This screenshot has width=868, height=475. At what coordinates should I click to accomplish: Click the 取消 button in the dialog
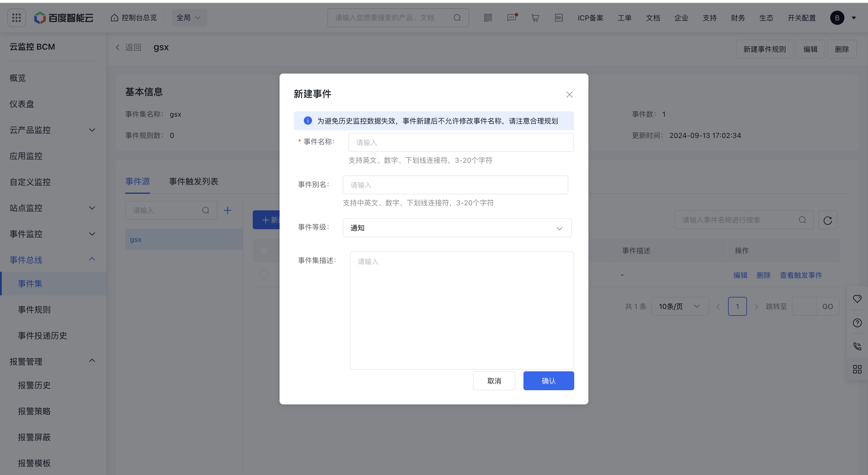click(494, 380)
